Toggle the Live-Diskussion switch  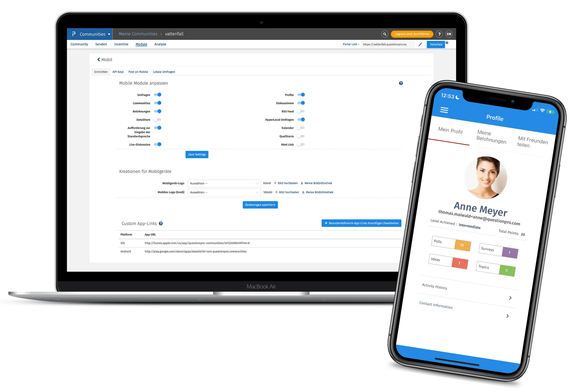[159, 144]
